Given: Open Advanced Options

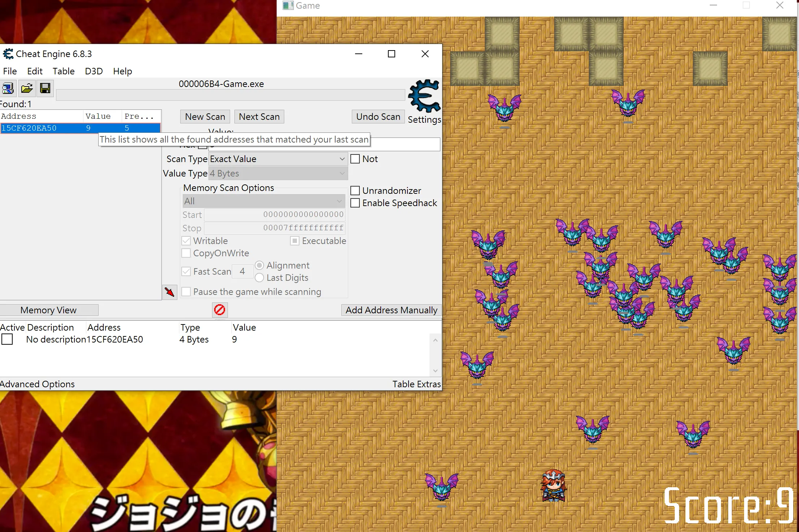Looking at the screenshot, I should click(37, 384).
